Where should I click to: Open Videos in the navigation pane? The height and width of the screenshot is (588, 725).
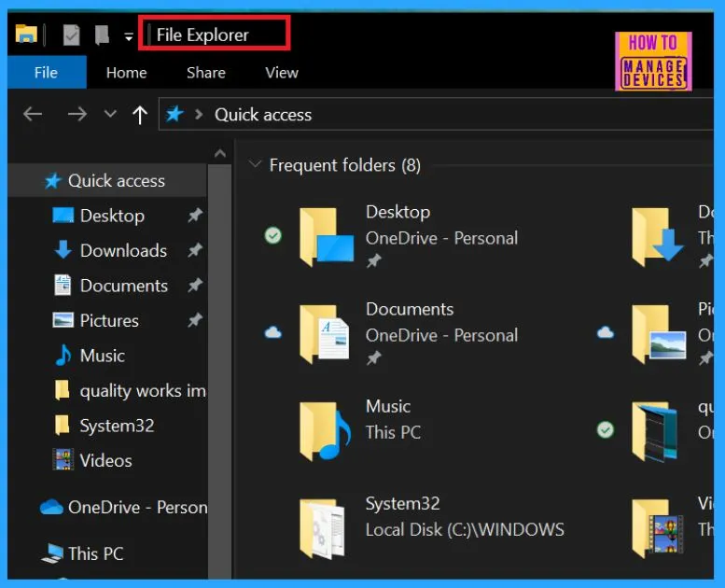point(105,461)
